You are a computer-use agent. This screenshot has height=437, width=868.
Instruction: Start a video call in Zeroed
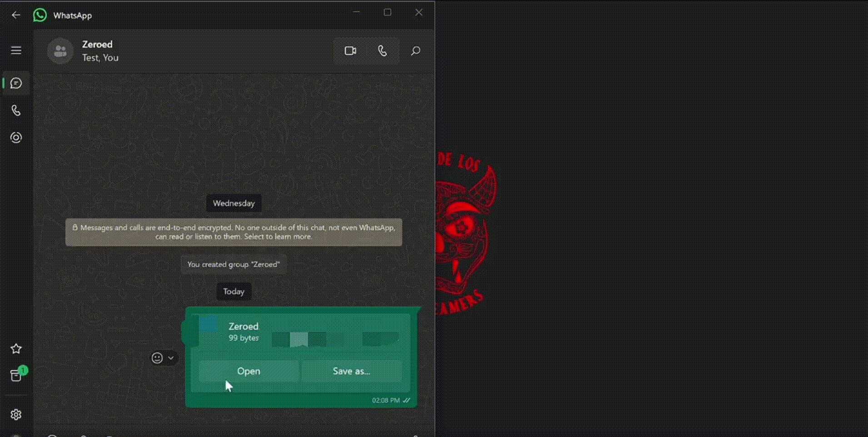(x=350, y=51)
